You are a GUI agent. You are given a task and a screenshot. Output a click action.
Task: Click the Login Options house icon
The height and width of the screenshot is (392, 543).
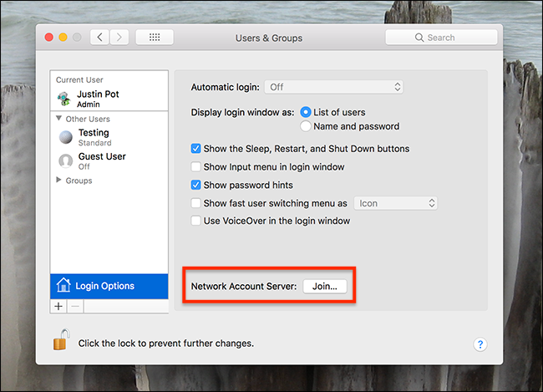pyautogui.click(x=63, y=286)
